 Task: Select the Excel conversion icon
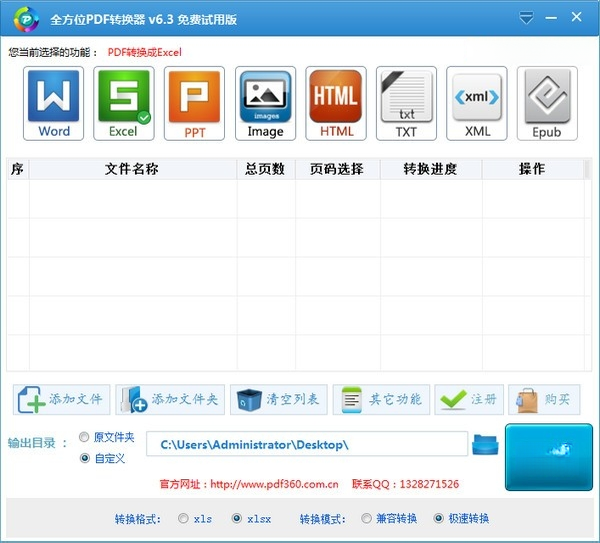point(124,103)
